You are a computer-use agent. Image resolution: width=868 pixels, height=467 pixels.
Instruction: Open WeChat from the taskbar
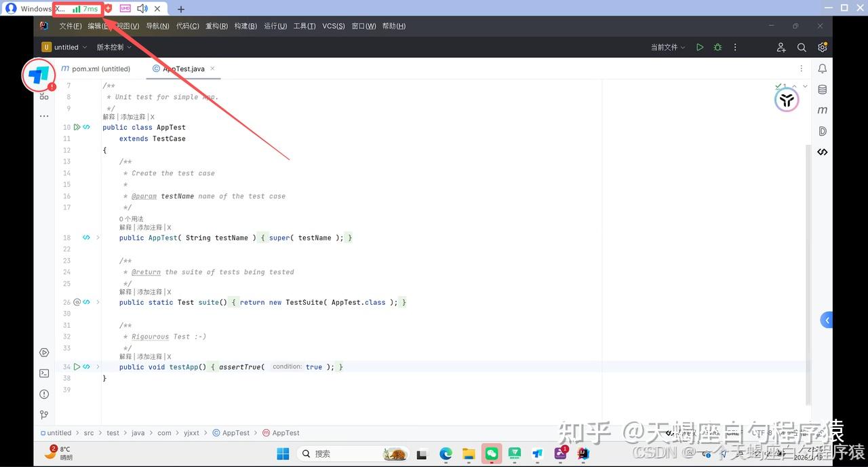coord(492,453)
